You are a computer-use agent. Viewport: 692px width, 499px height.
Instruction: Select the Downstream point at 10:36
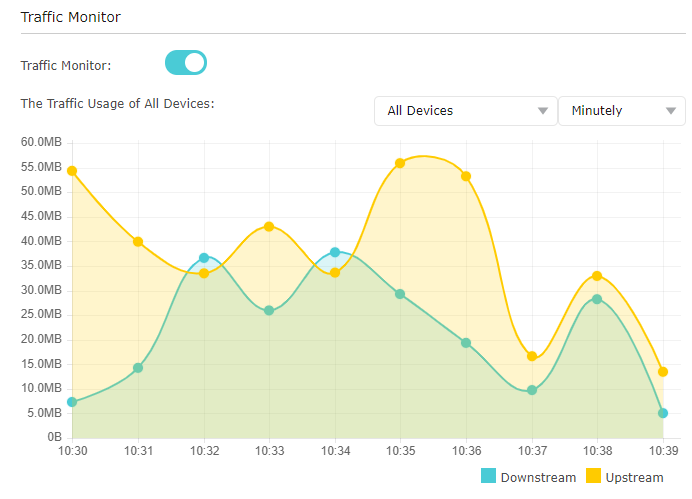[466, 343]
